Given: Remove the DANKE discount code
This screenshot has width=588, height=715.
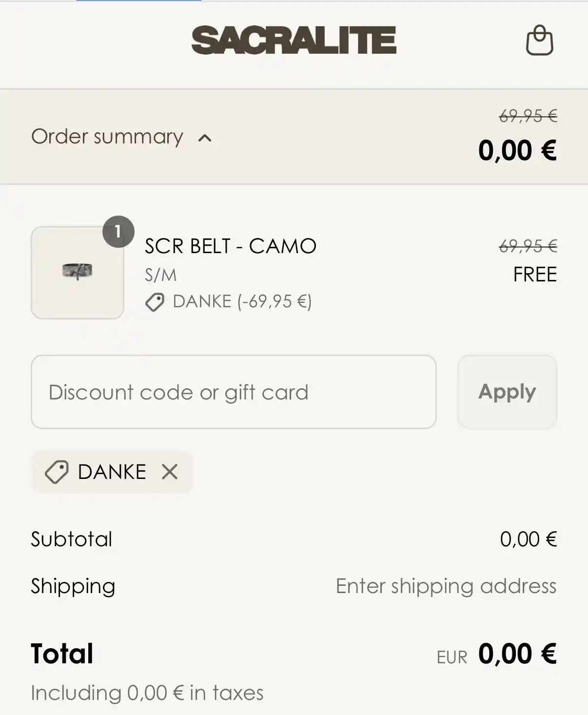Looking at the screenshot, I should [170, 472].
